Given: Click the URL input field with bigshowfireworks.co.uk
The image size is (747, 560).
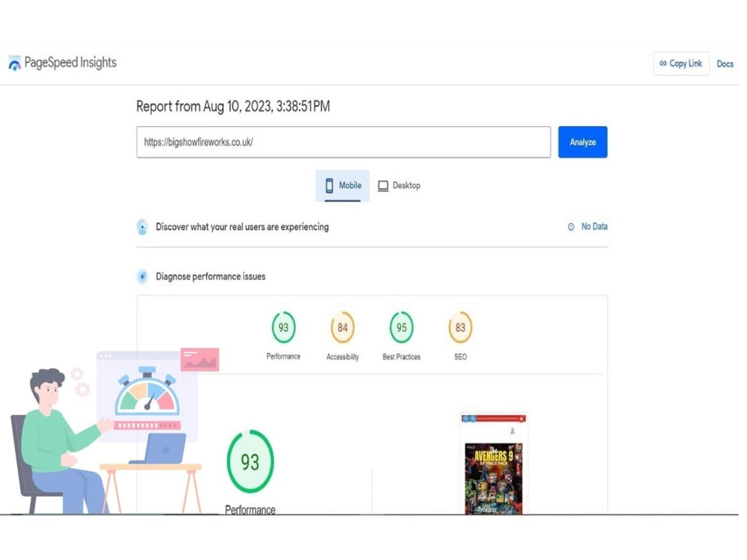Looking at the screenshot, I should tap(343, 142).
